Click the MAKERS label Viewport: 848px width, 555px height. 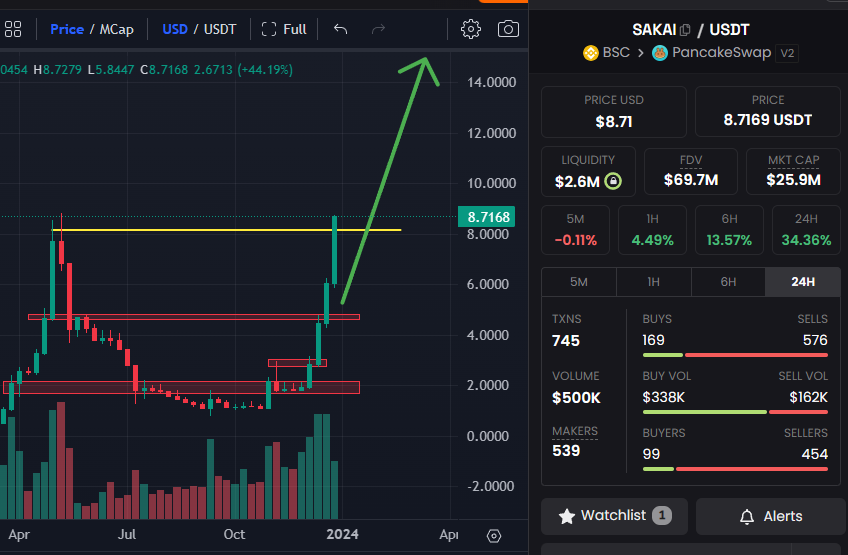point(575,431)
